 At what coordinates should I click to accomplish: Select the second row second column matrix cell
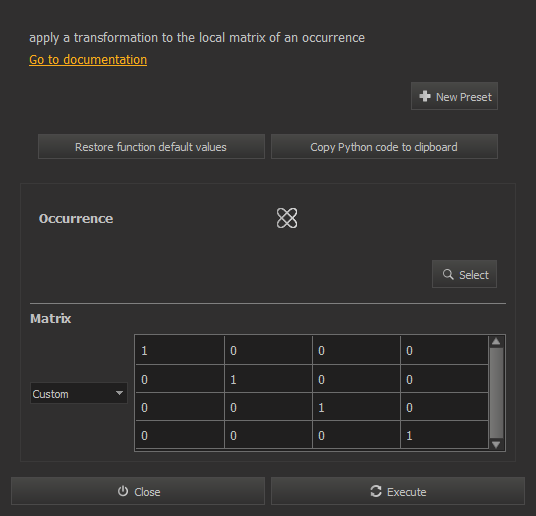[x=268, y=379]
